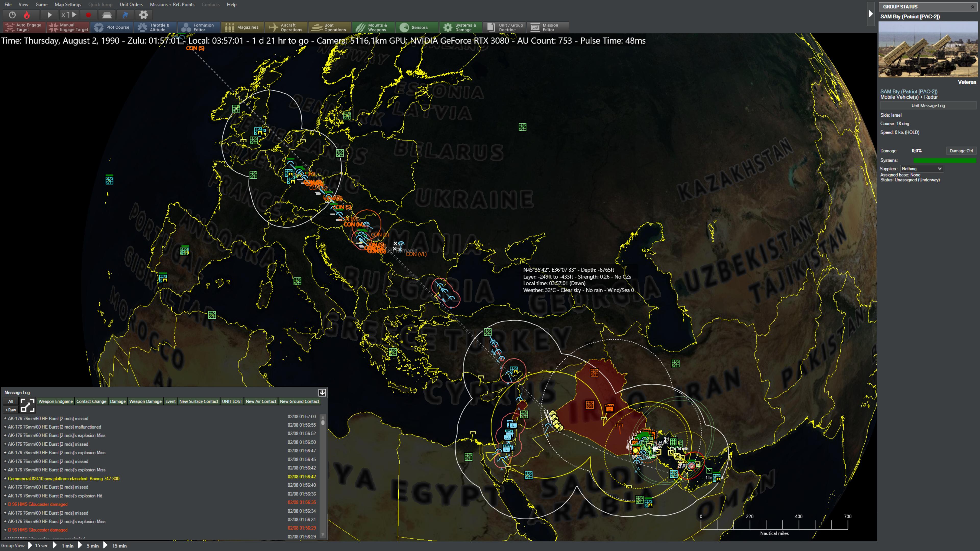Click the blue arrow toolbar icon
980x551 pixels.
pyautogui.click(x=125, y=15)
